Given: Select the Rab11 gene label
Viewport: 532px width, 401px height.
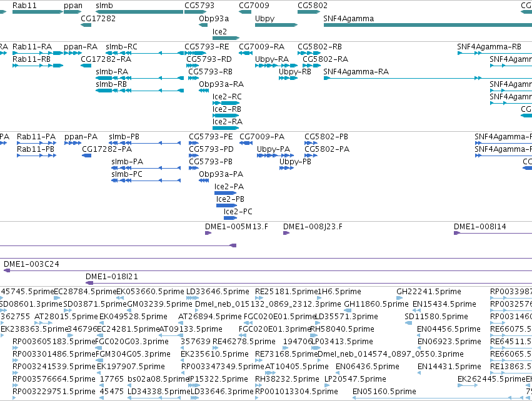Looking at the screenshot, I should (x=24, y=6).
